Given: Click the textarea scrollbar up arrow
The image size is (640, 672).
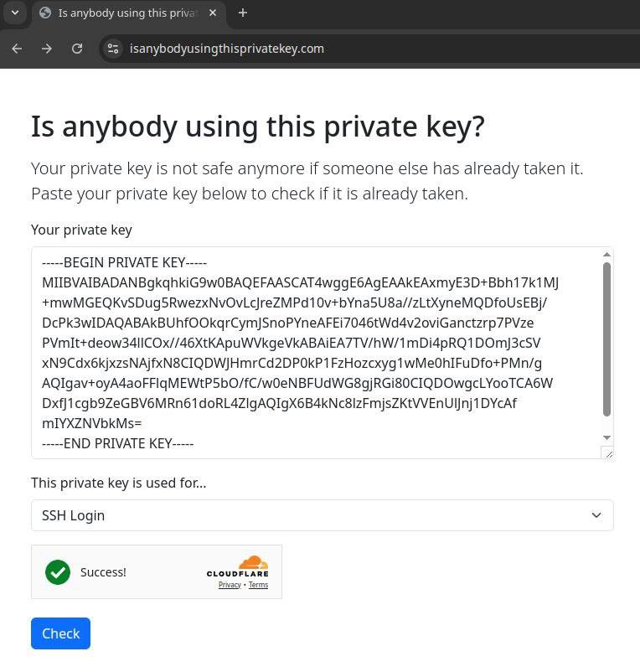Looking at the screenshot, I should click(x=606, y=255).
